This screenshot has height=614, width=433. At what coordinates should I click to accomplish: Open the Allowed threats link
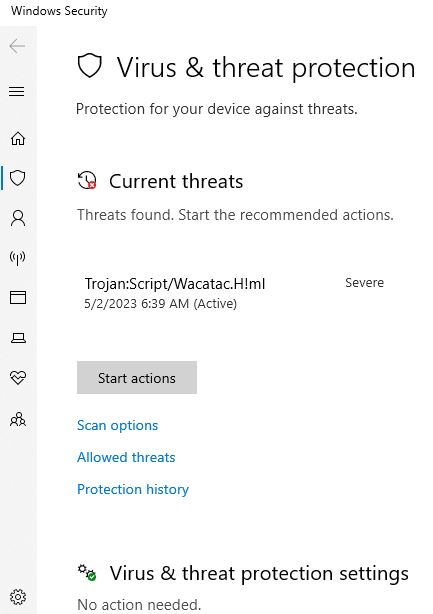[126, 457]
